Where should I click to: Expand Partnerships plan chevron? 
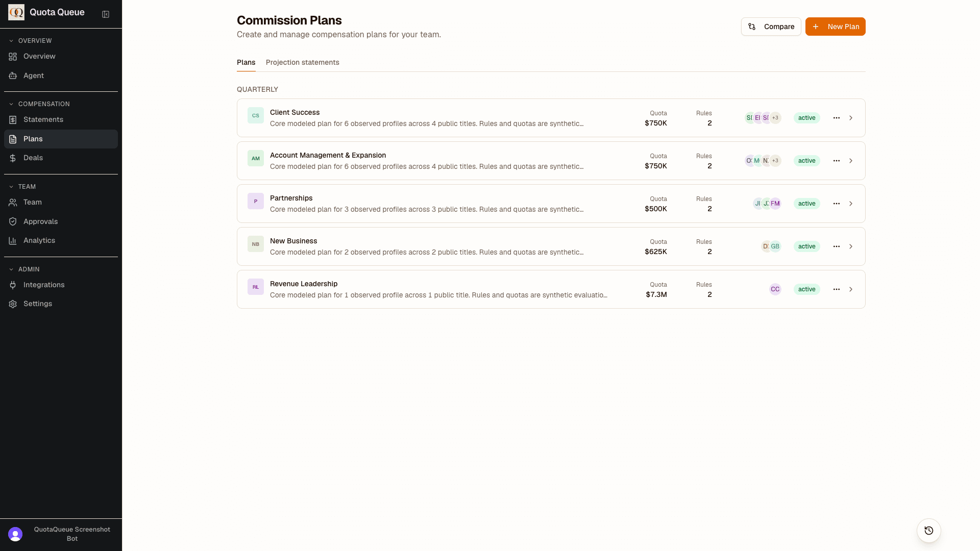(850, 204)
